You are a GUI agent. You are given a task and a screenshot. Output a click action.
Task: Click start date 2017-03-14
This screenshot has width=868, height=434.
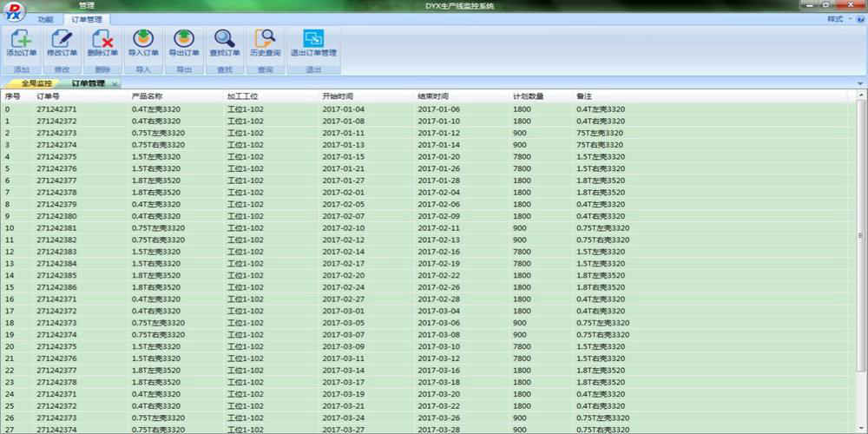point(344,371)
